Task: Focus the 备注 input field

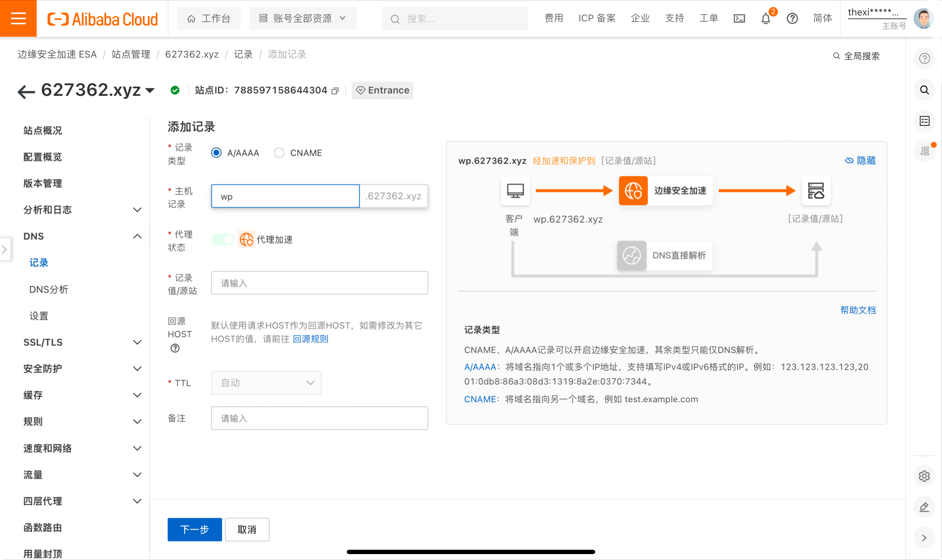Action: click(320, 418)
